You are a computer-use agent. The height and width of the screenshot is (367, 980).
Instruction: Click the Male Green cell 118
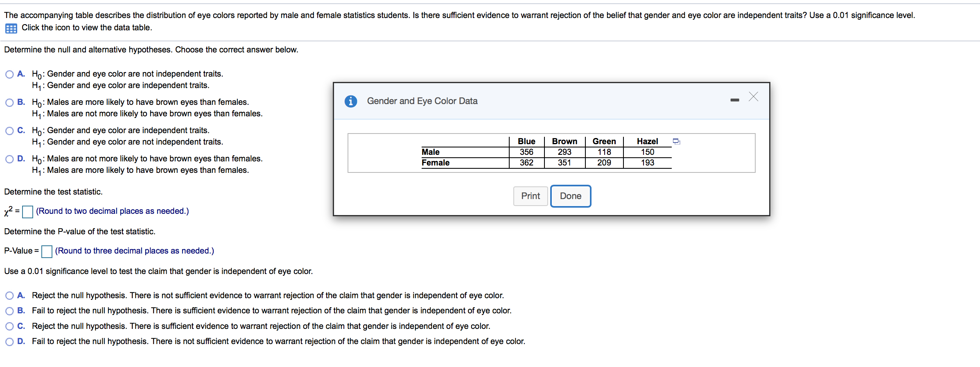coord(604,152)
